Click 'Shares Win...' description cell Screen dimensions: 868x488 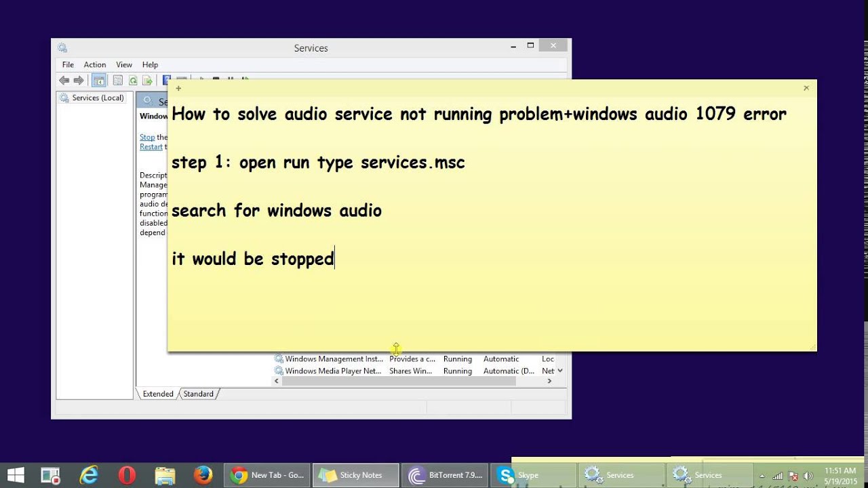click(411, 371)
